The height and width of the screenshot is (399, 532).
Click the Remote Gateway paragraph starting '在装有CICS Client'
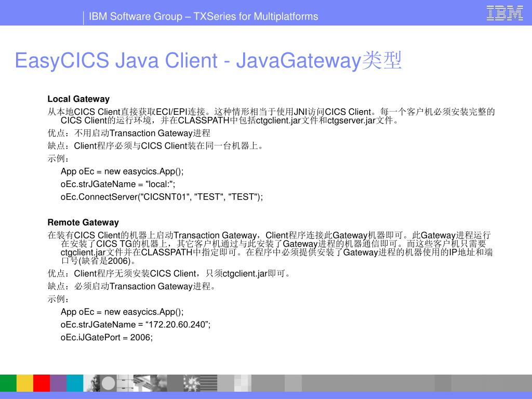pyautogui.click(x=270, y=248)
